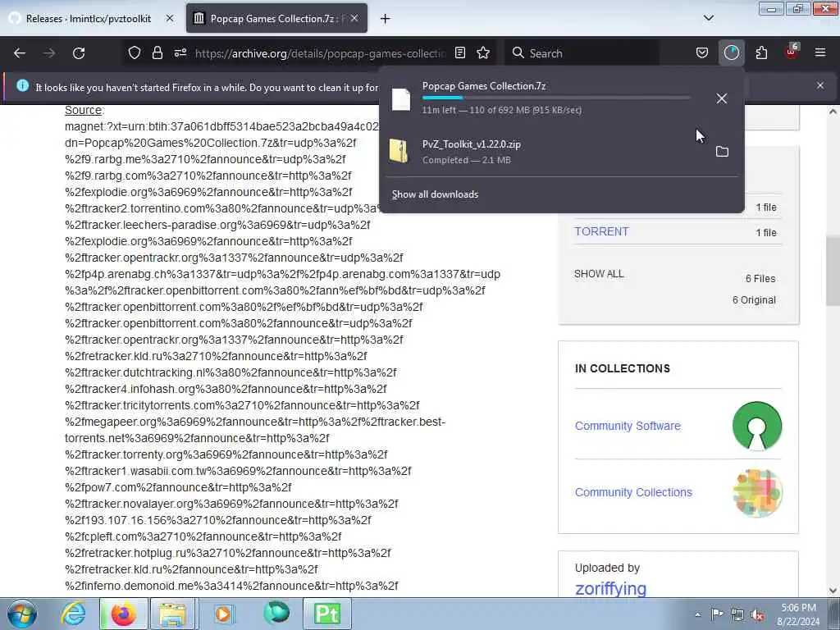Screen dimensions: 840x630
Task: Click the Firefox taskbar icon
Action: 123,614
